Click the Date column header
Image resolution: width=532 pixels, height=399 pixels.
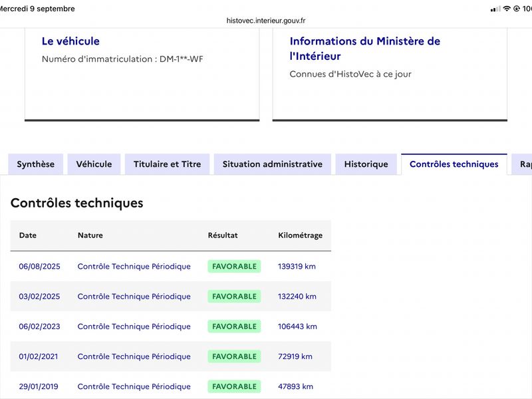click(x=28, y=235)
